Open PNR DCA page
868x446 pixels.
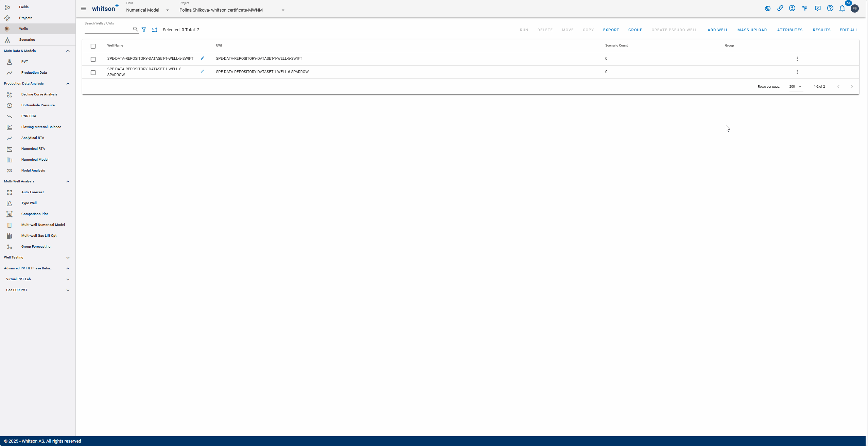[x=38, y=116]
